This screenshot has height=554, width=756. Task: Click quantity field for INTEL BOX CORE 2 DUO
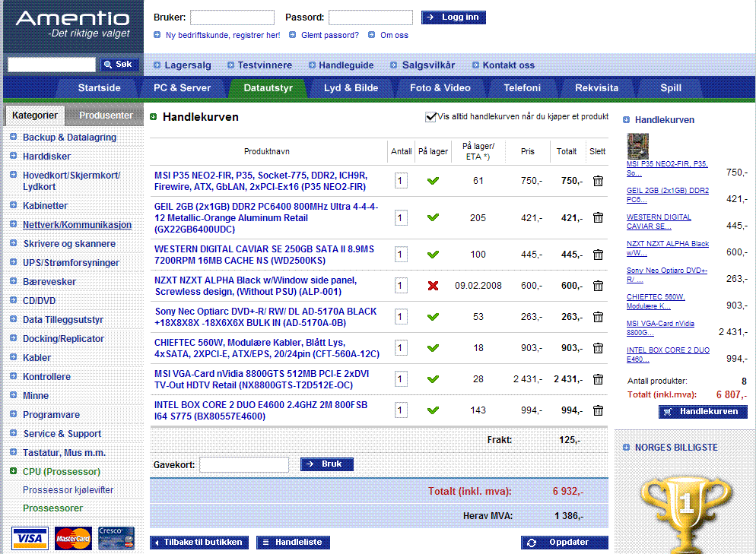click(x=401, y=410)
